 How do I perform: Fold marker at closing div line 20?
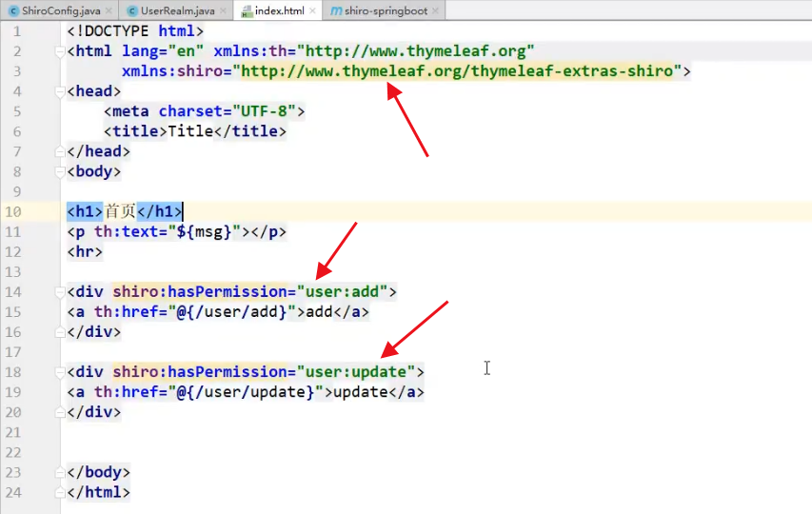point(60,412)
